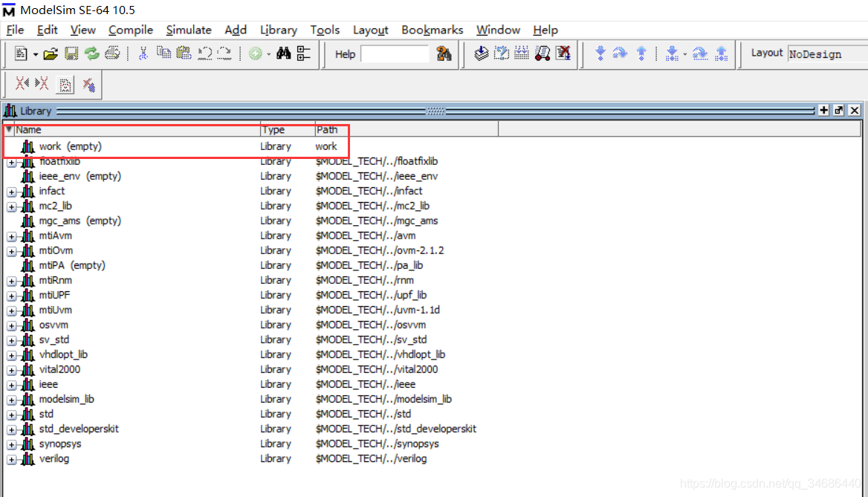Open the Tools menu
The image size is (868, 497).
[325, 30]
